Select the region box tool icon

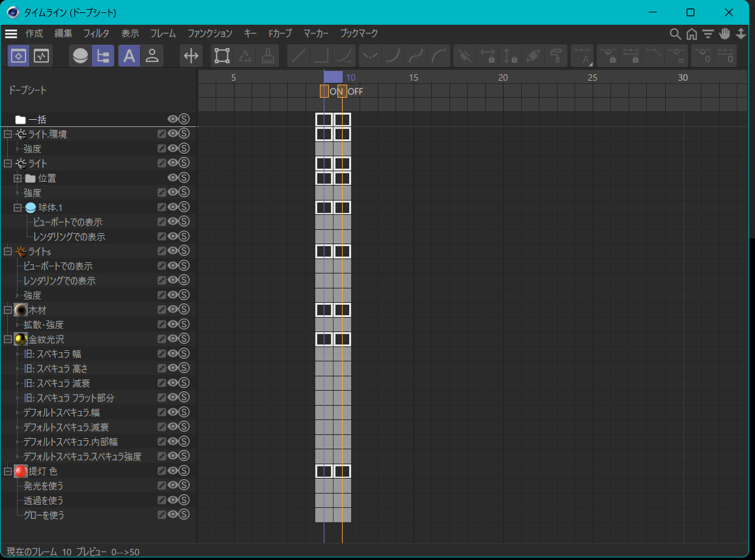(222, 56)
